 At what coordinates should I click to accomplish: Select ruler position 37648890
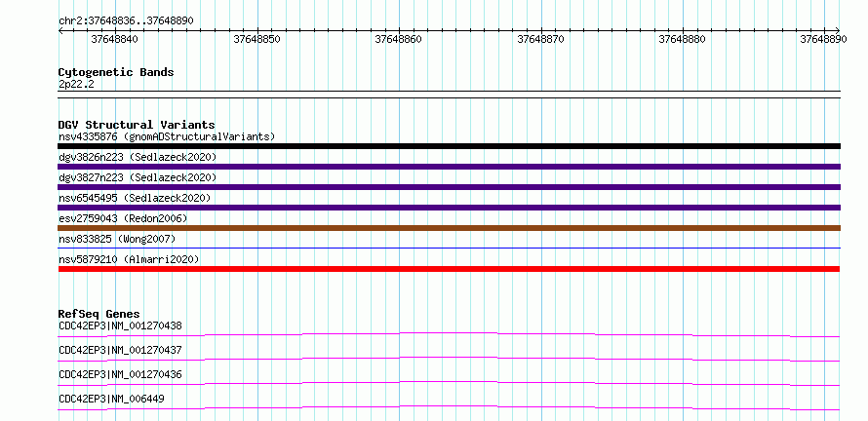click(823, 39)
